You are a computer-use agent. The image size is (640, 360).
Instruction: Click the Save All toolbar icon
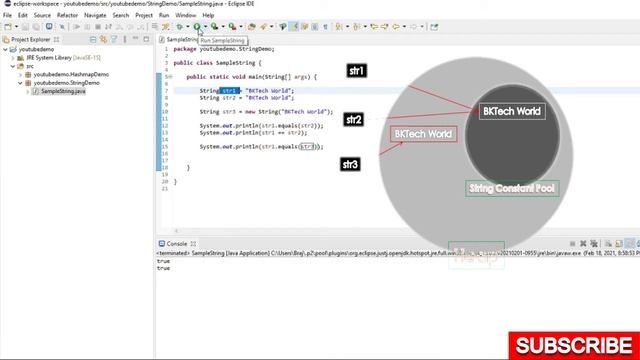[36, 27]
